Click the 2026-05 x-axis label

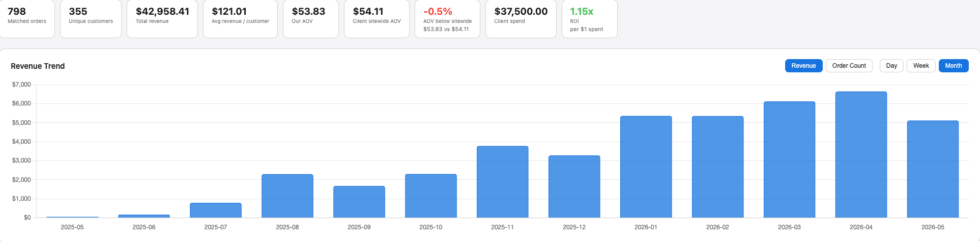click(933, 227)
